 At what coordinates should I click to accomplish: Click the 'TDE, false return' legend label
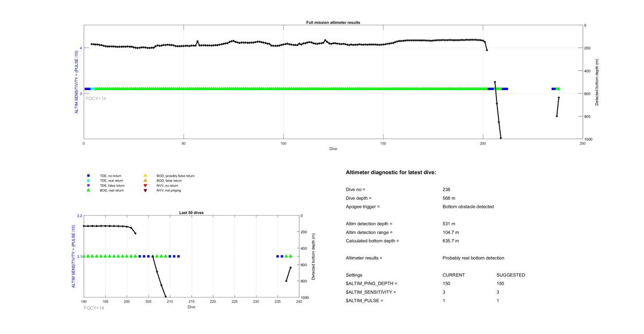112,185
